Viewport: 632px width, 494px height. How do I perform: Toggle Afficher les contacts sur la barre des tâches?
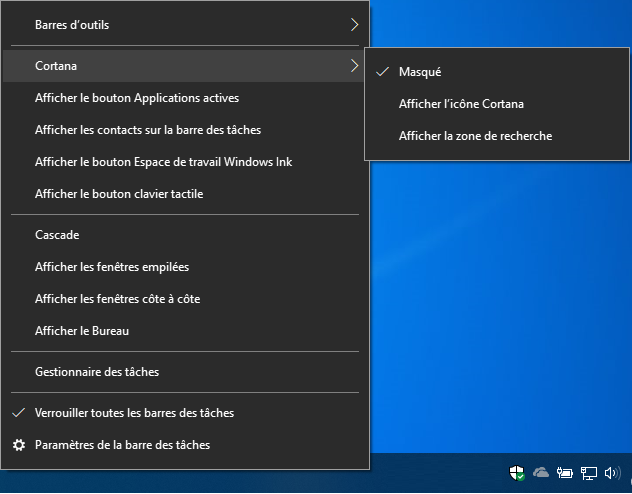[185, 130]
